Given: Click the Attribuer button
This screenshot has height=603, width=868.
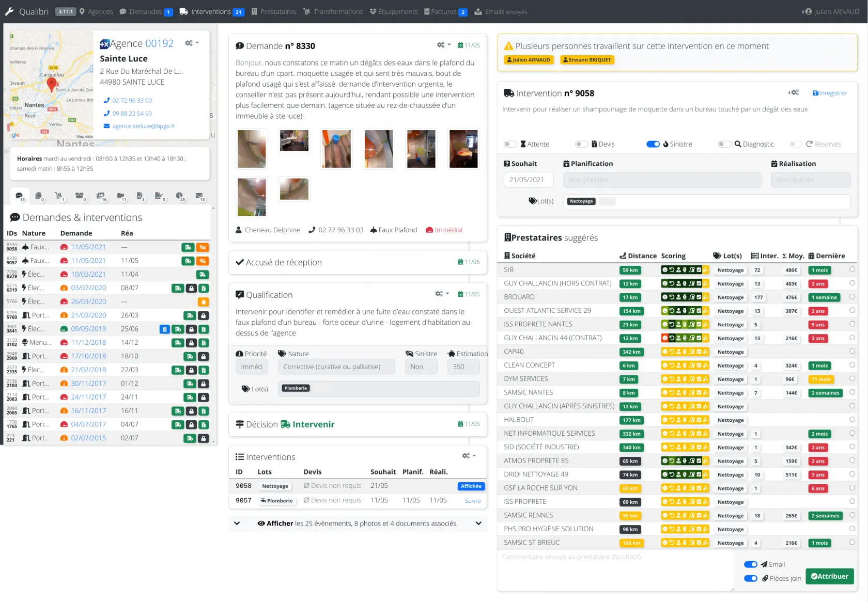Looking at the screenshot, I should click(829, 577).
